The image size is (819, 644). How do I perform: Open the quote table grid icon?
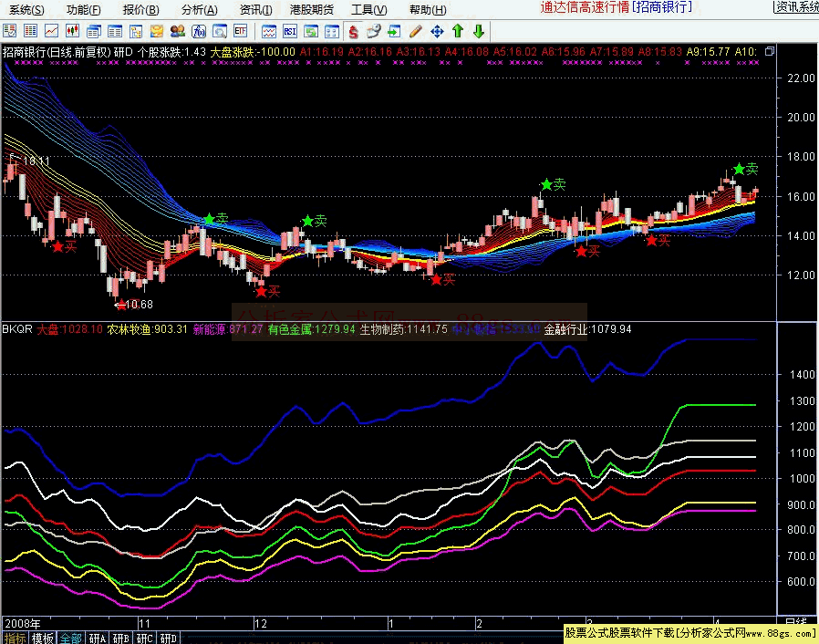[x=30, y=31]
